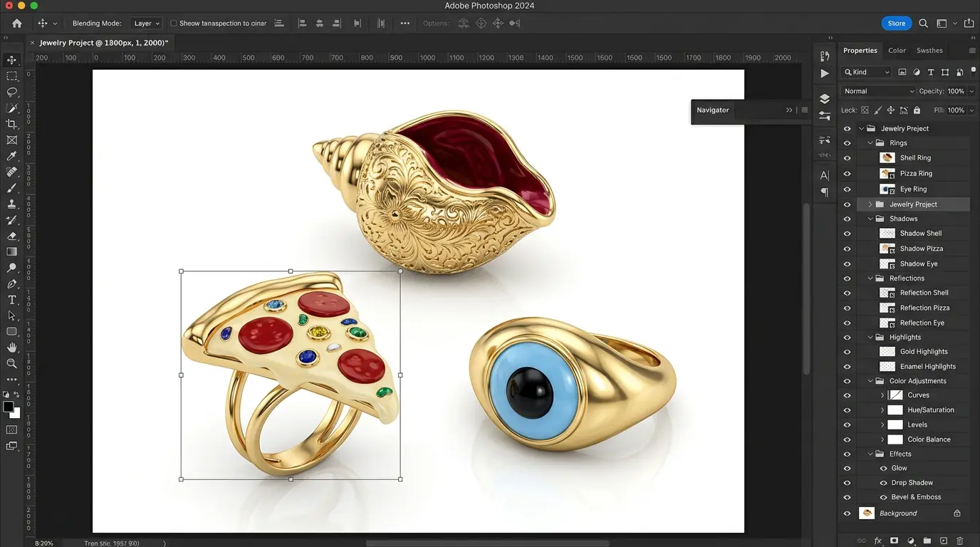Collapse the Color Adjustments group
The width and height of the screenshot is (980, 547).
pos(870,381)
